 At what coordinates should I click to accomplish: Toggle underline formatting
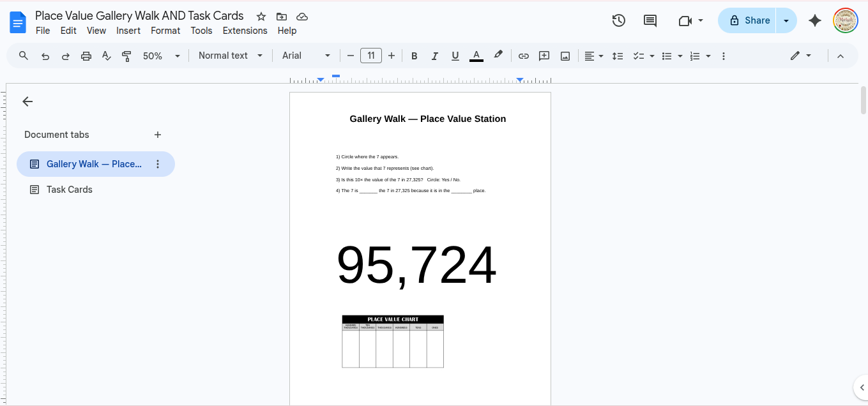(x=455, y=56)
